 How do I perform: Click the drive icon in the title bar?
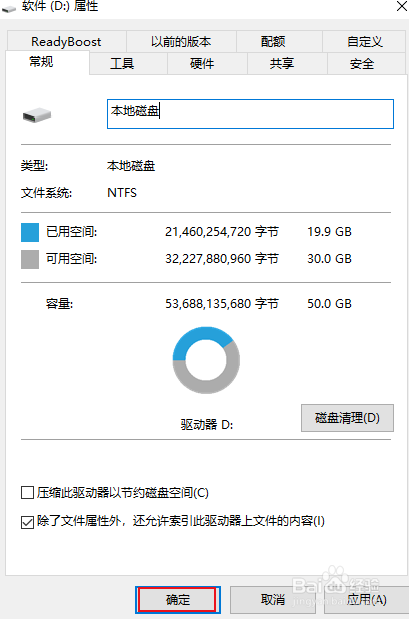[x=9, y=9]
